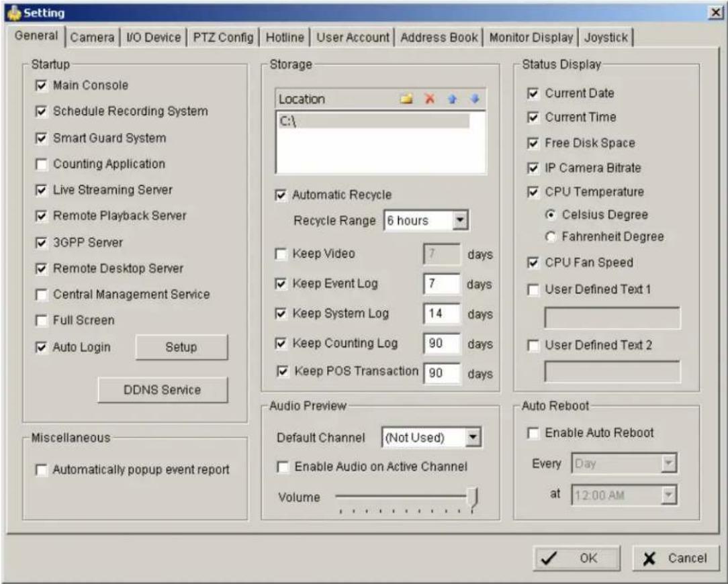This screenshot has height=584, width=728.
Task: Click the Keep System Log days field
Action: tap(441, 314)
